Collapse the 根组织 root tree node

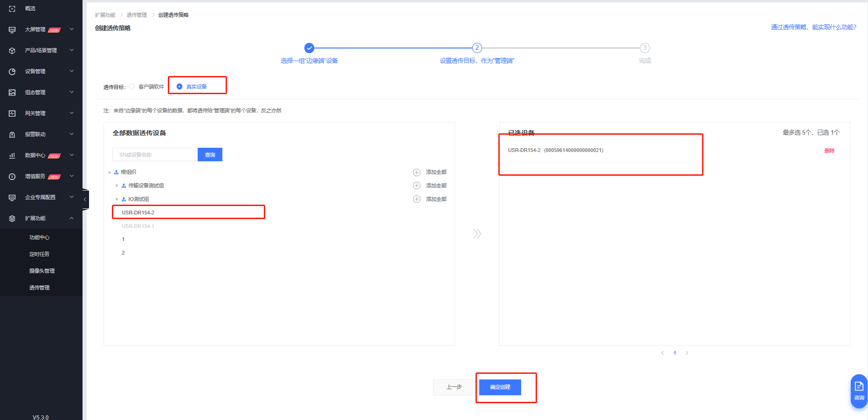110,172
